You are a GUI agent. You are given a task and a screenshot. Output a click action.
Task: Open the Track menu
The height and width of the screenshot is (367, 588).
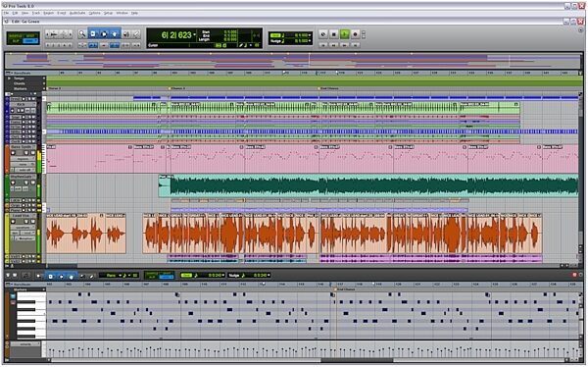coord(36,13)
